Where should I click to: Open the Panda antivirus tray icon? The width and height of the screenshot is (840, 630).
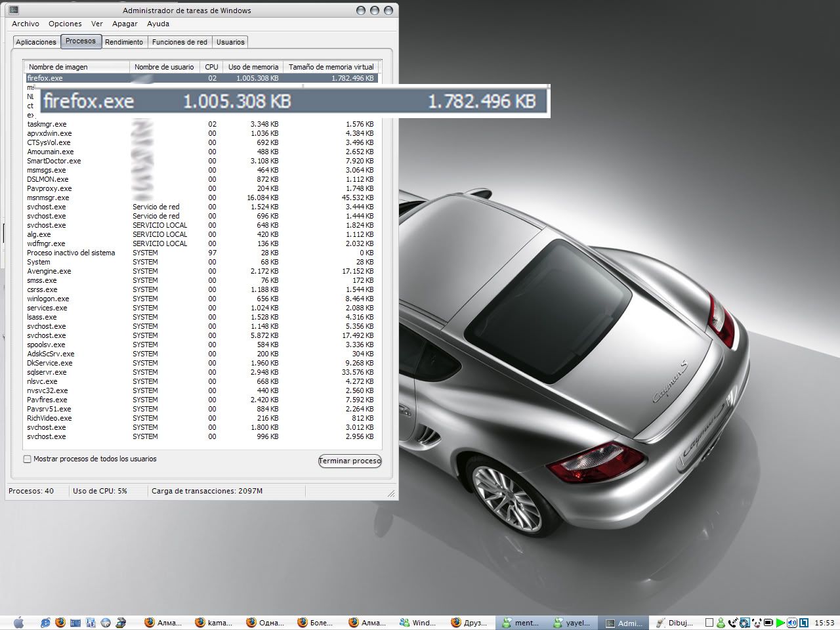757,623
